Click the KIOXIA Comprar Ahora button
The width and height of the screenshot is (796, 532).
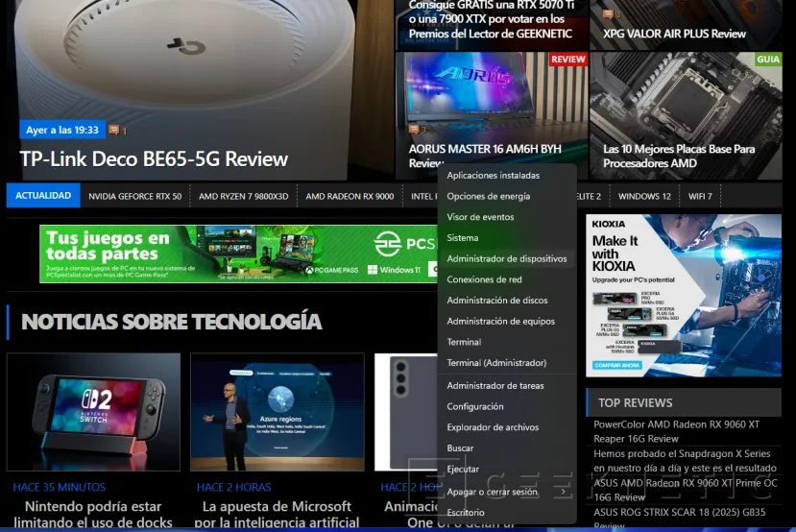tap(616, 365)
